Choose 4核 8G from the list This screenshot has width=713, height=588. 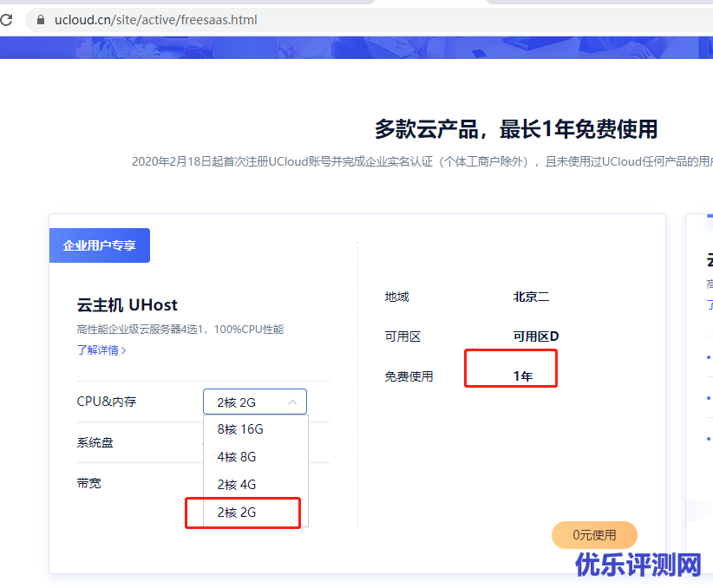pos(237,457)
